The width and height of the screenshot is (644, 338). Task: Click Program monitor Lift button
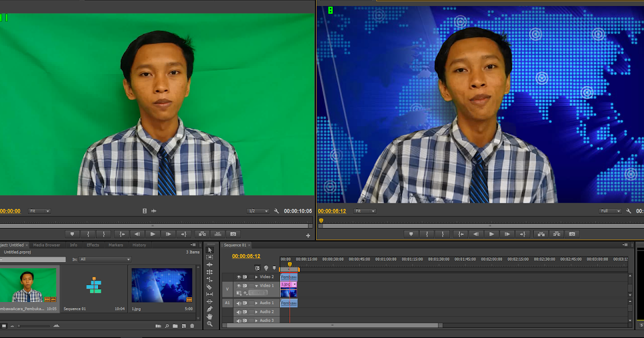[x=541, y=234]
